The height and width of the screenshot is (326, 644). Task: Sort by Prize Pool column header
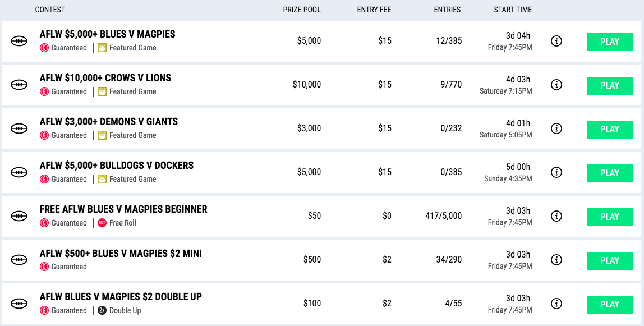(x=302, y=10)
